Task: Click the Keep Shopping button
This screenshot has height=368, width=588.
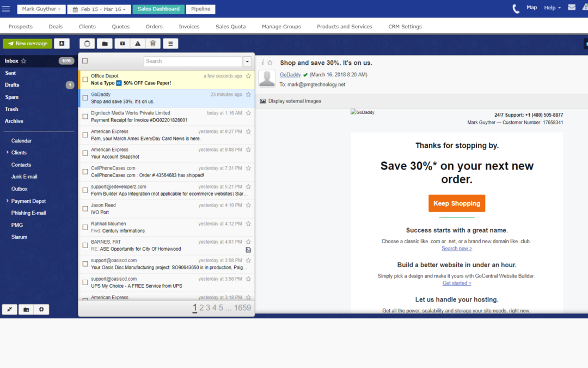Action: point(456,203)
